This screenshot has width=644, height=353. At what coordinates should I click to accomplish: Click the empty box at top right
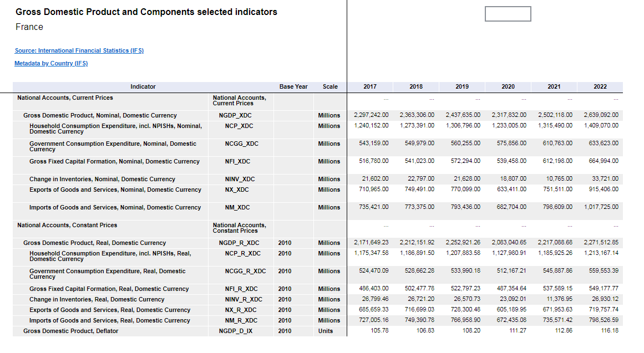click(508, 14)
